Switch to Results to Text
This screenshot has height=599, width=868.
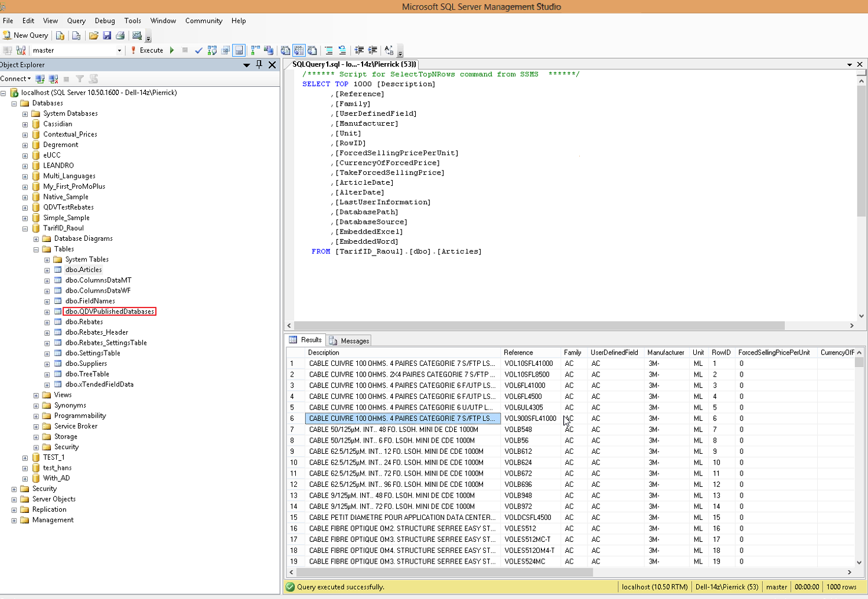pyautogui.click(x=285, y=50)
